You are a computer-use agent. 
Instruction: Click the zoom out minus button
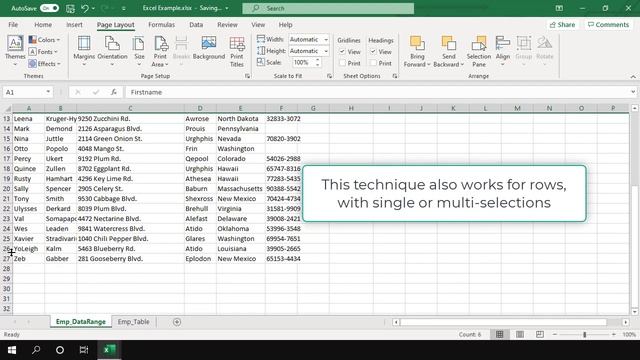(x=555, y=334)
